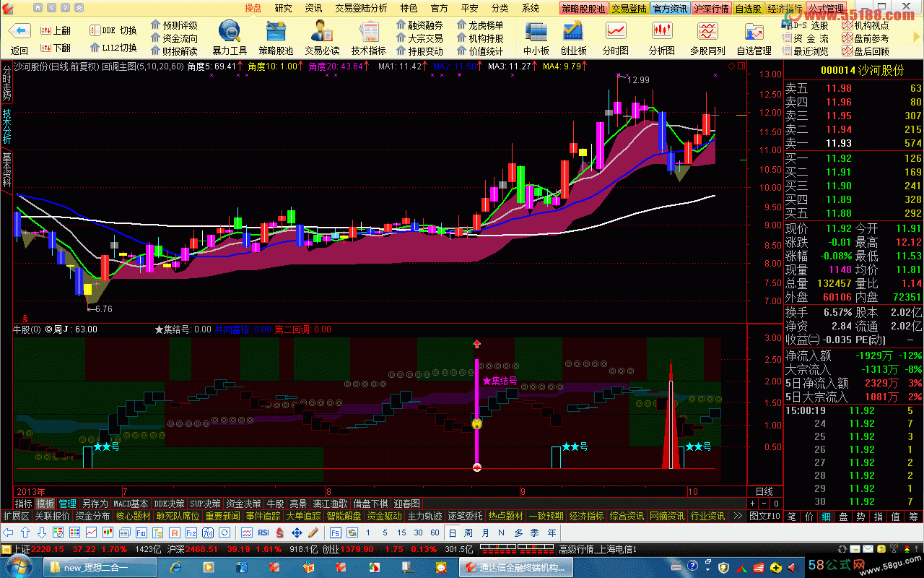
Task: Click 公式管理 top button
Action: pyautogui.click(x=826, y=9)
